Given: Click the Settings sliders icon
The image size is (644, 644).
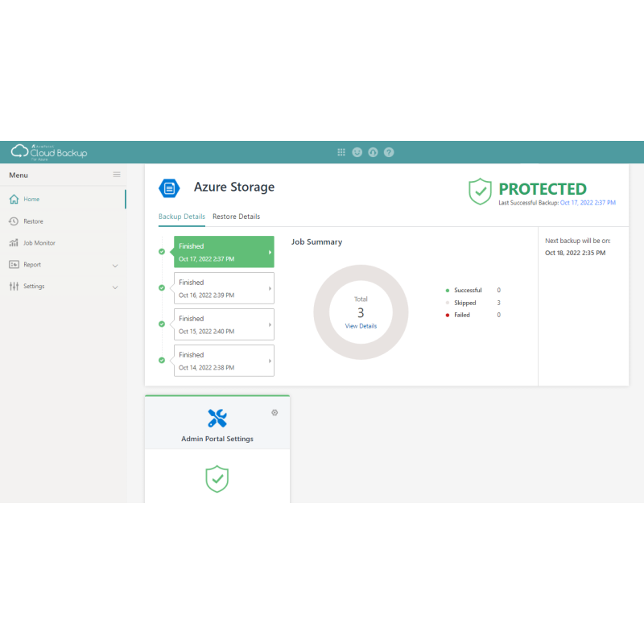Looking at the screenshot, I should point(14,287).
